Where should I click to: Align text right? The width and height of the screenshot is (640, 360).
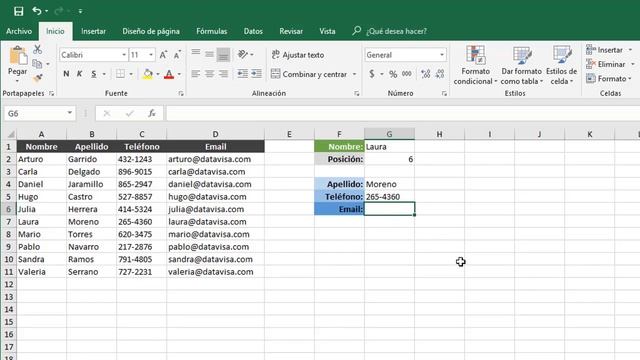pos(223,74)
